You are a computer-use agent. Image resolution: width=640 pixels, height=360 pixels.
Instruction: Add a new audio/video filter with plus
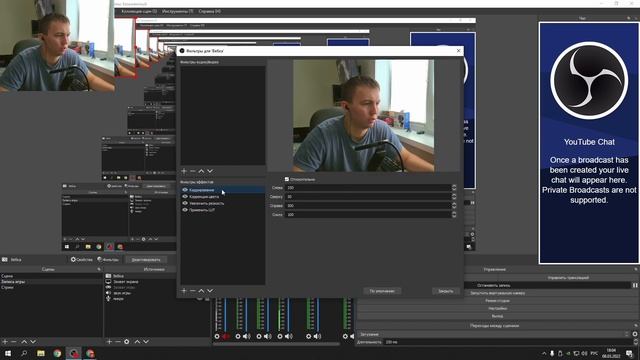(x=184, y=171)
